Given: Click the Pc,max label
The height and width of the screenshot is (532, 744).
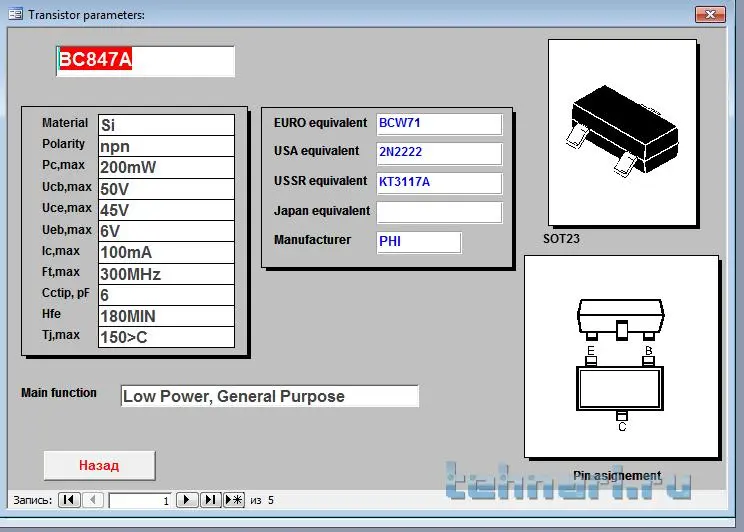Looking at the screenshot, I should [63, 165].
